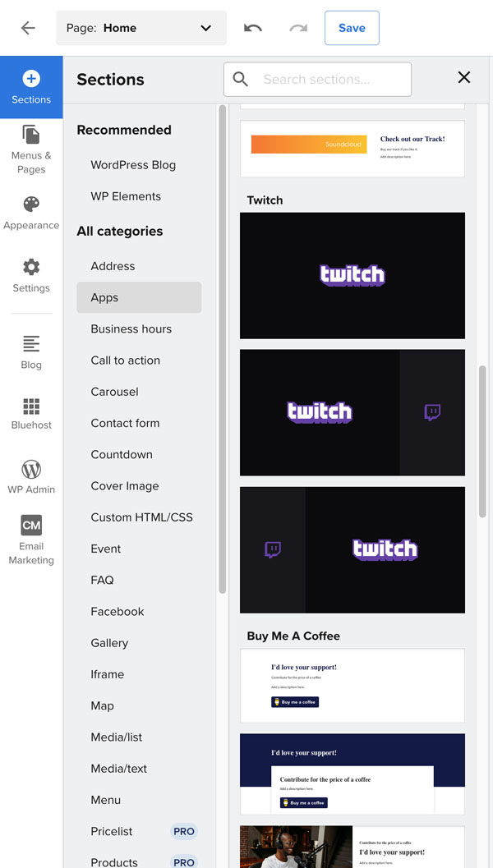Choose Twitch section with chat on left
The width and height of the screenshot is (493, 868).
(x=352, y=549)
